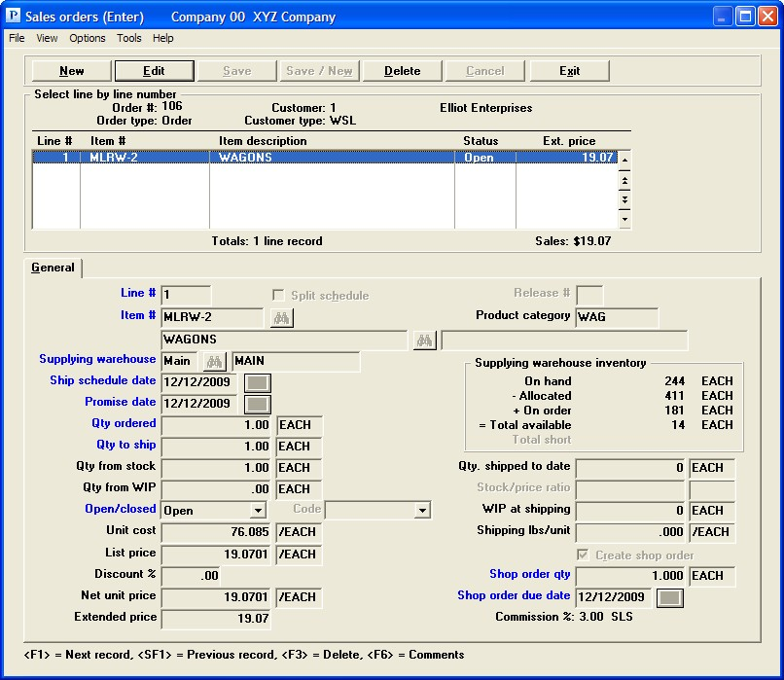This screenshot has height=680, width=784.
Task: Open the Supplying warehouse lookup binoculars
Action: click(x=214, y=362)
